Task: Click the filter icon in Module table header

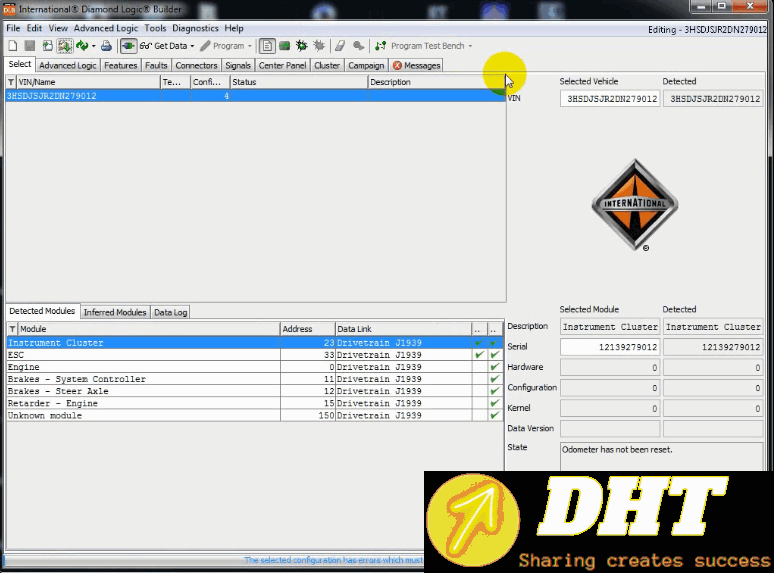Action: 12,329
